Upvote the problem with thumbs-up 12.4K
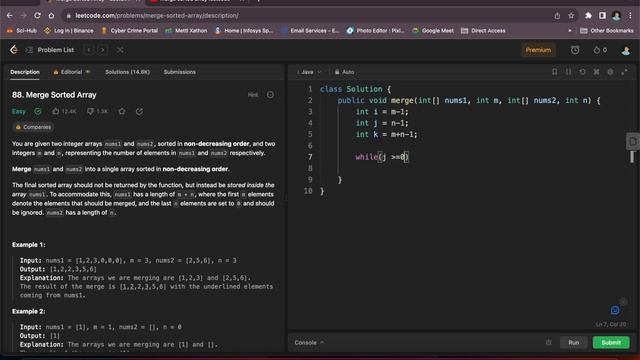 [x=64, y=111]
